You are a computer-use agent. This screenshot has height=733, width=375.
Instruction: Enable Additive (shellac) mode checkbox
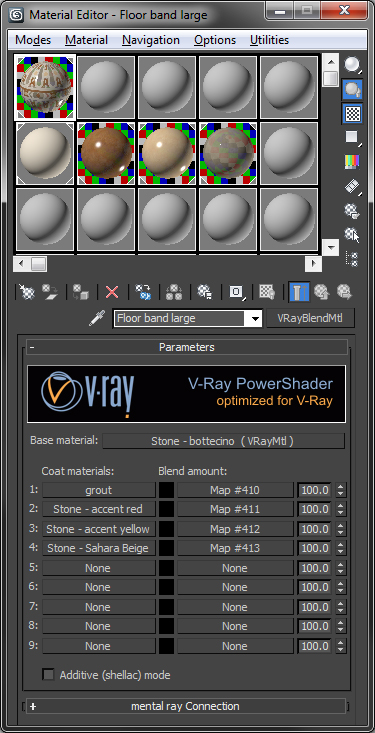[48, 675]
